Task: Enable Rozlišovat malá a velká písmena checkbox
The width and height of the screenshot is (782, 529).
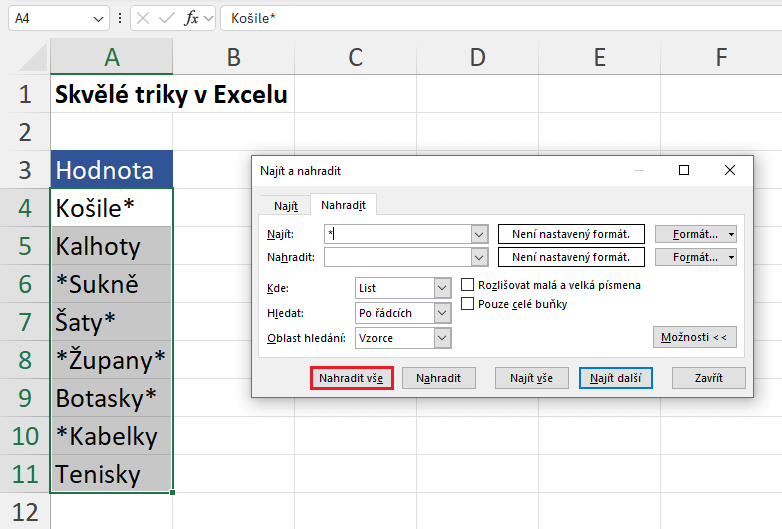Action: tap(468, 285)
